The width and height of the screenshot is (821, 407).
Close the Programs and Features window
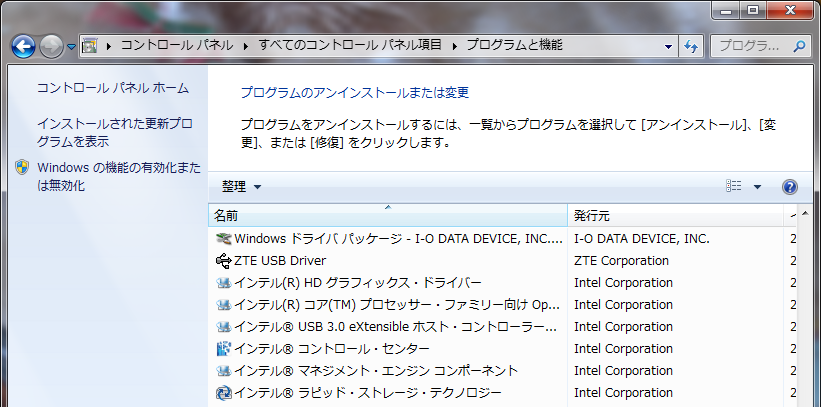(x=790, y=10)
